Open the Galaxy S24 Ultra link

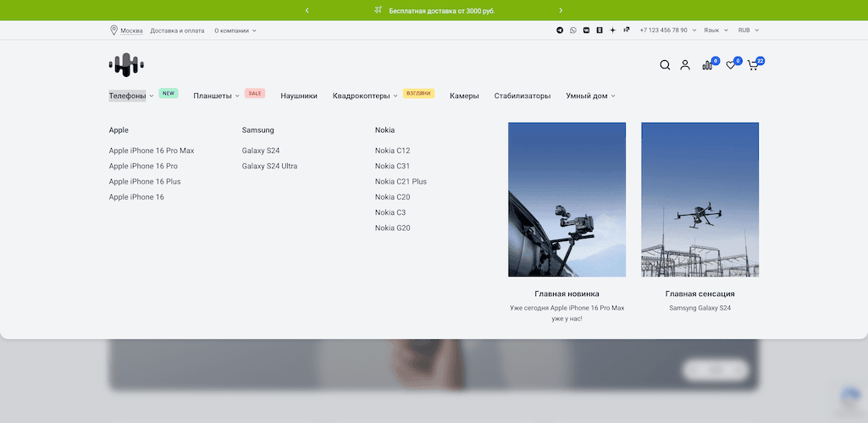269,166
